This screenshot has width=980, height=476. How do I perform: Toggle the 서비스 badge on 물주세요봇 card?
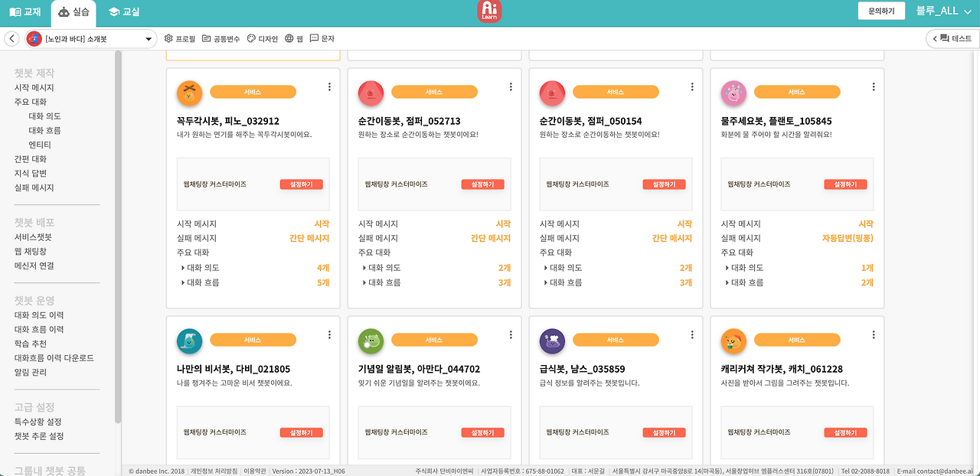[797, 91]
